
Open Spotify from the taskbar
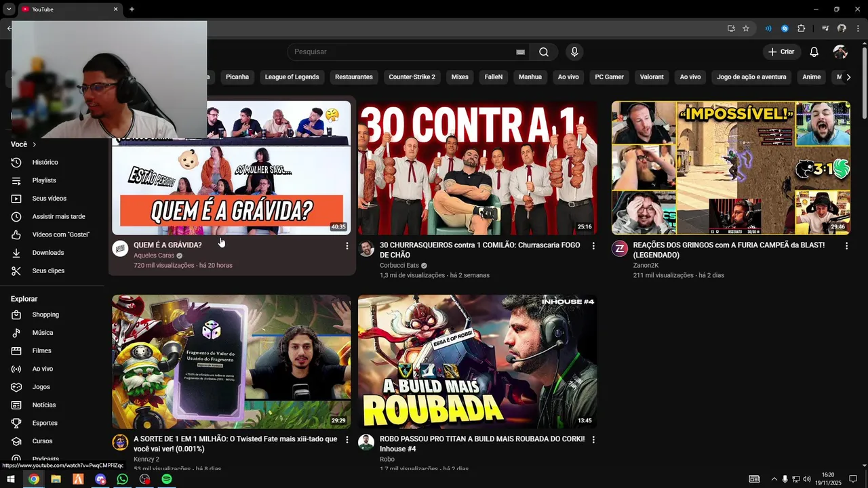pyautogui.click(x=167, y=479)
